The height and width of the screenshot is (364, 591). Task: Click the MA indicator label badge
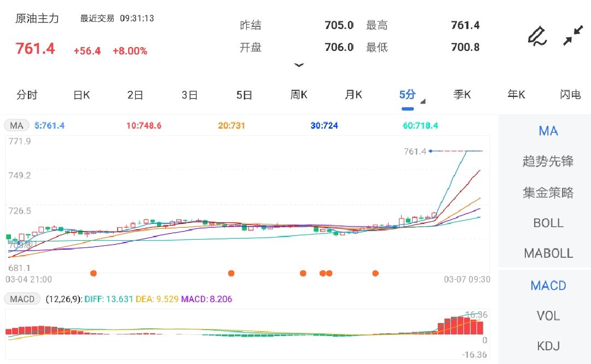coord(17,125)
